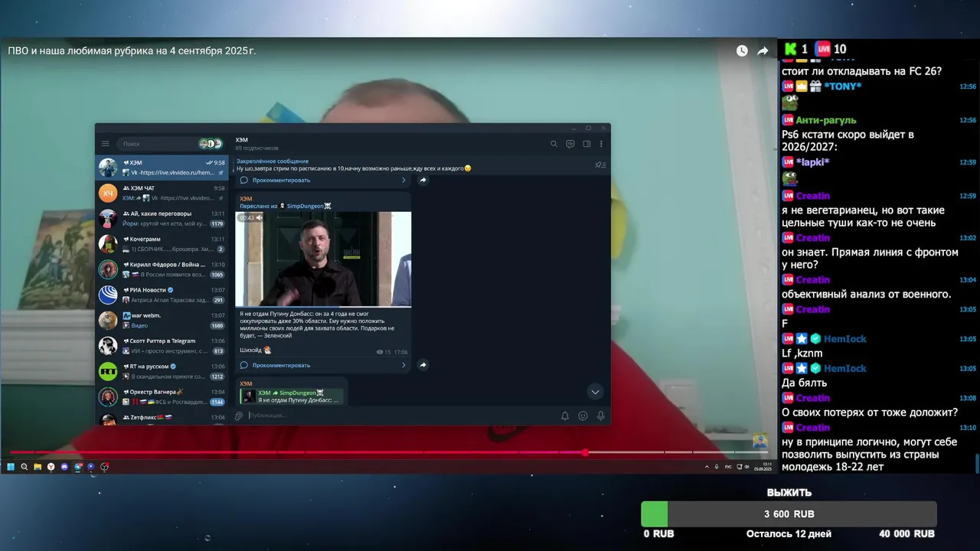980x551 pixels.
Task: Click username Анти-рагуль in stream chat
Action: point(826,120)
